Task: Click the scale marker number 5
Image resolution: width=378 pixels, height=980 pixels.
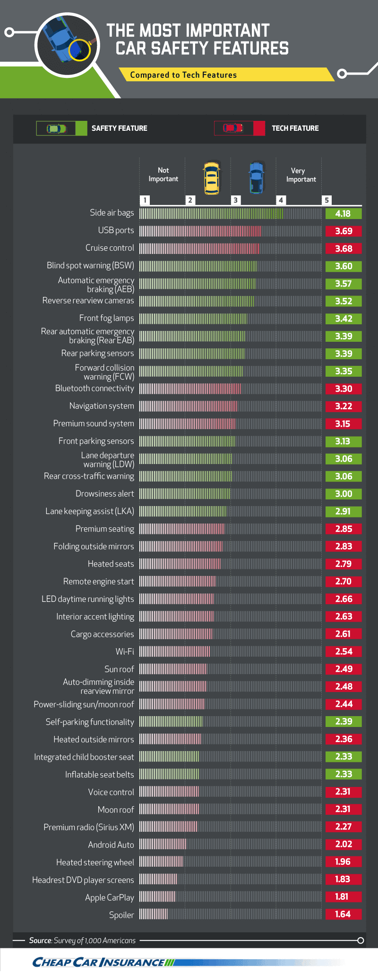Action: point(326,200)
